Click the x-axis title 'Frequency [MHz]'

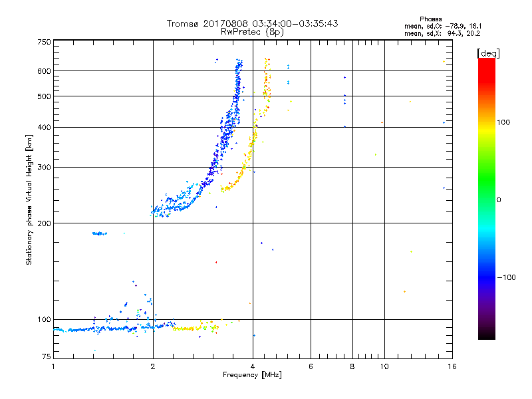(x=252, y=375)
